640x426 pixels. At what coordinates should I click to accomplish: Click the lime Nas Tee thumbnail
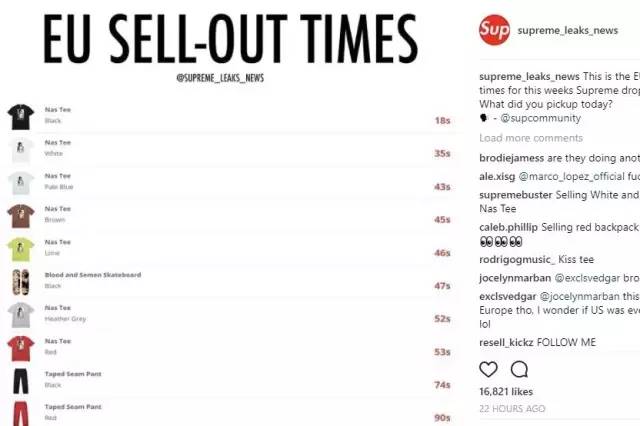(x=21, y=249)
